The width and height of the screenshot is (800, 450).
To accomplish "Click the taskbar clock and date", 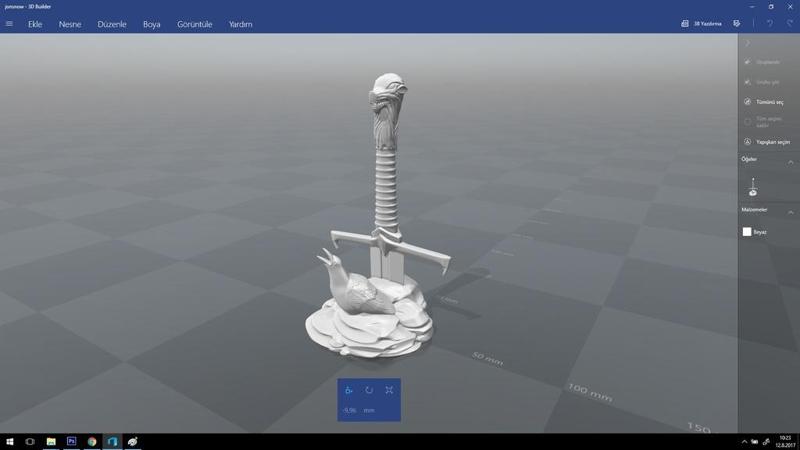I will click(x=784, y=442).
